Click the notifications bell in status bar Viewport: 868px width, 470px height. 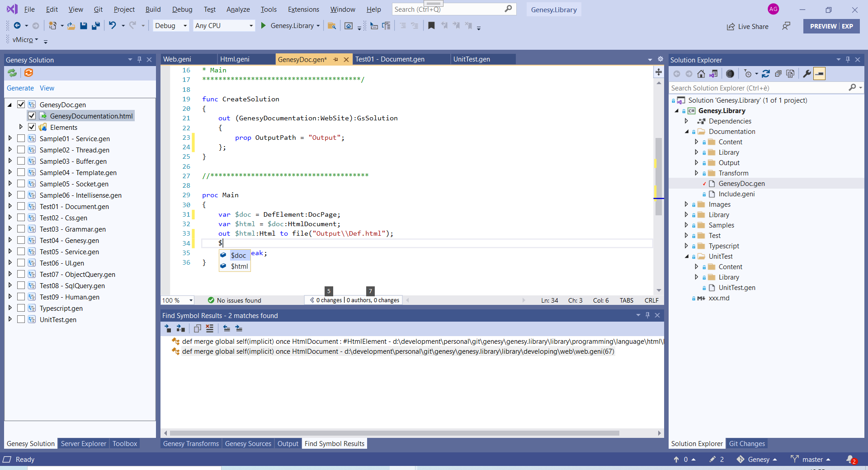coord(851,459)
